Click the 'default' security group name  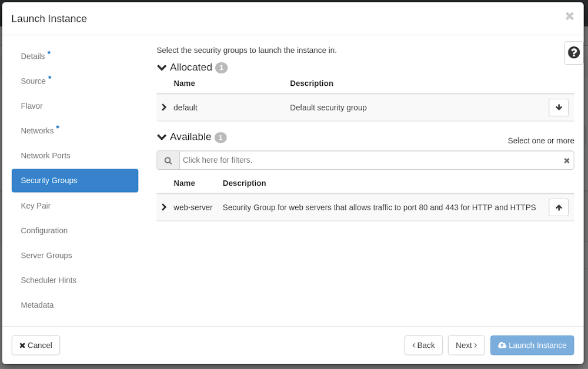[185, 108]
